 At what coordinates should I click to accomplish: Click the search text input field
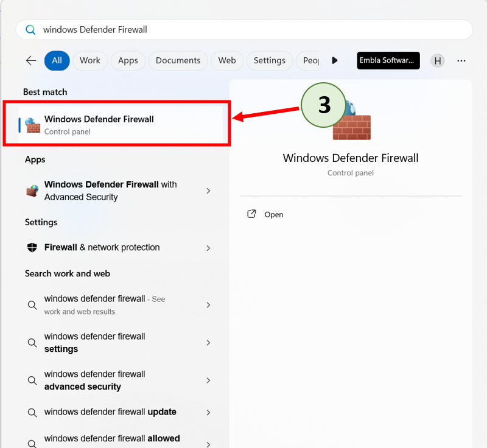(243, 29)
